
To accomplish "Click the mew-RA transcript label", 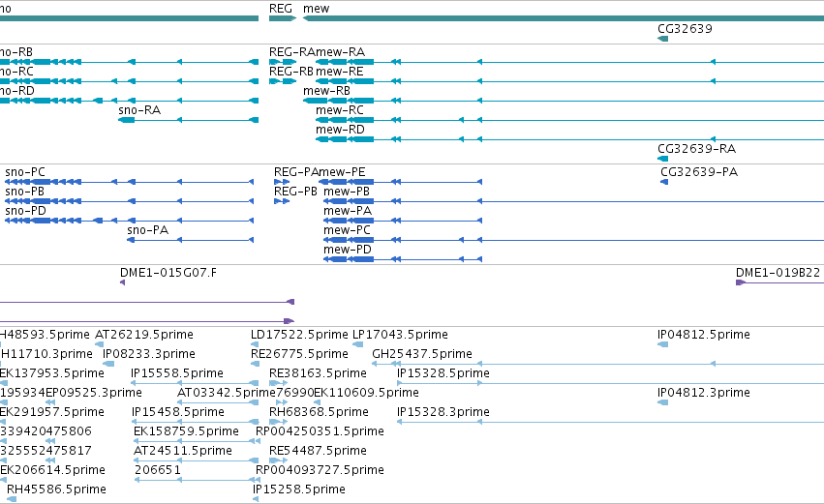I will point(341,52).
